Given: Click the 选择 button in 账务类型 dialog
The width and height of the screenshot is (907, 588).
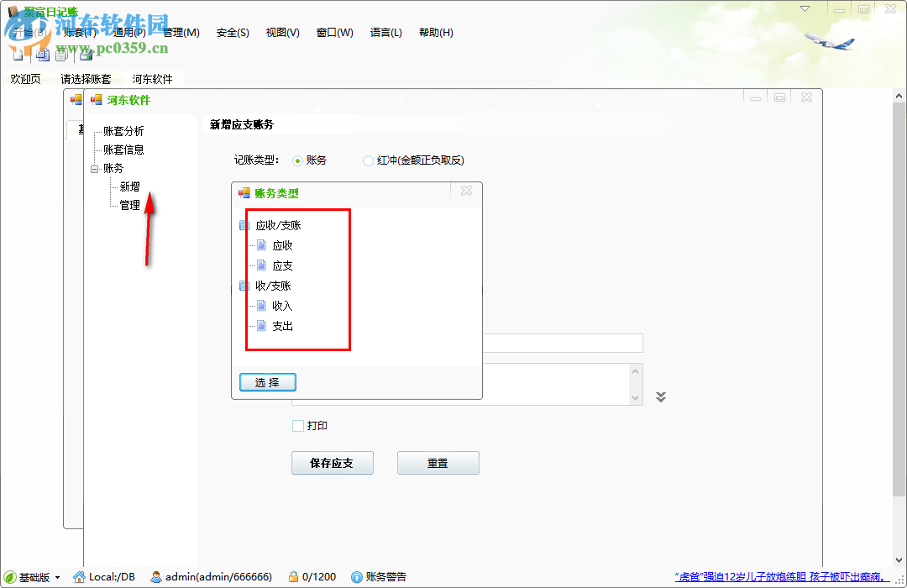Looking at the screenshot, I should 267,381.
